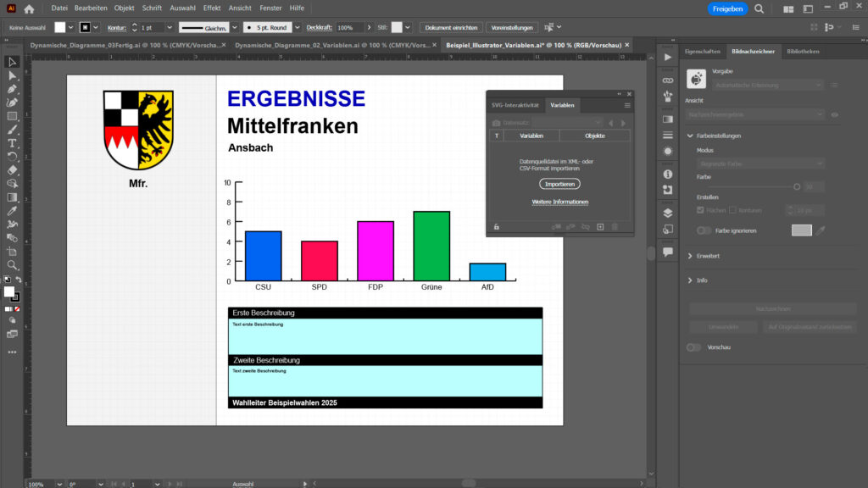The image size is (868, 488).
Task: Open the Vorgabe preset dropdown
Action: point(768,86)
